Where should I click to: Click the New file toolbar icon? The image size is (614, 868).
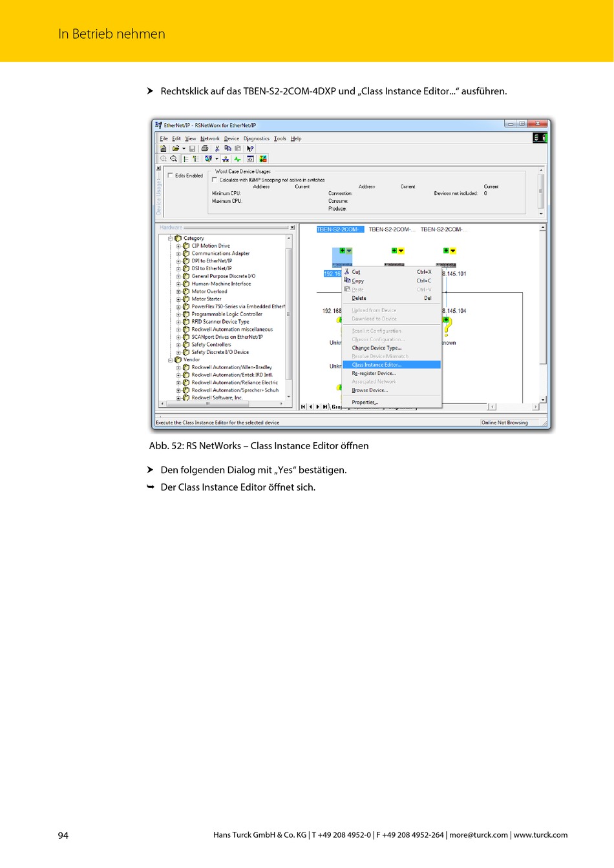click(164, 149)
